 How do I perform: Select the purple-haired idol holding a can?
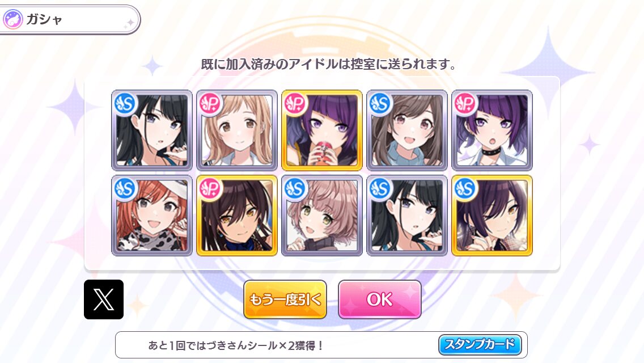click(322, 130)
